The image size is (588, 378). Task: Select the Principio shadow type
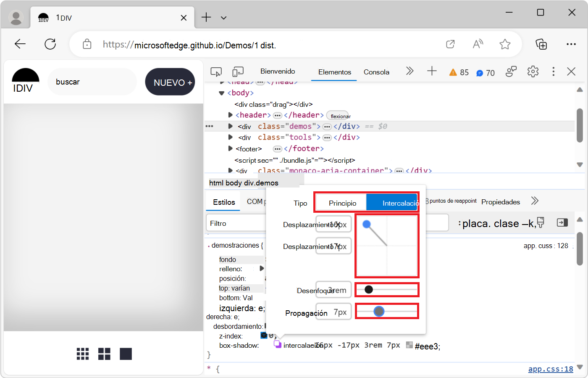point(341,202)
